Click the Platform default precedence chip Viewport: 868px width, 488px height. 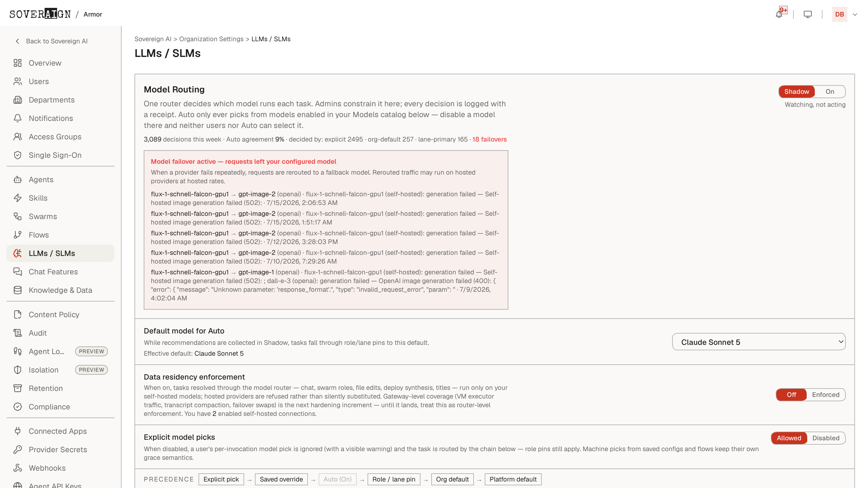tap(513, 479)
